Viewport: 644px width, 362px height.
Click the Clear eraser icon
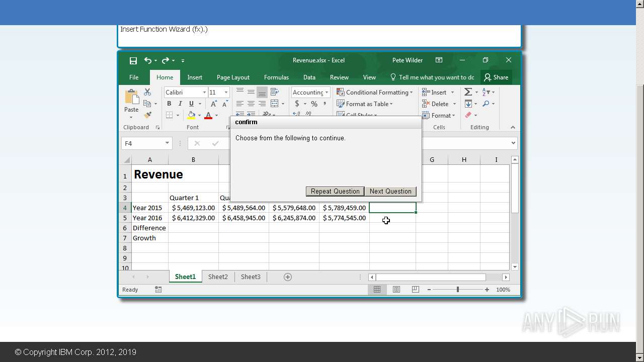click(468, 115)
